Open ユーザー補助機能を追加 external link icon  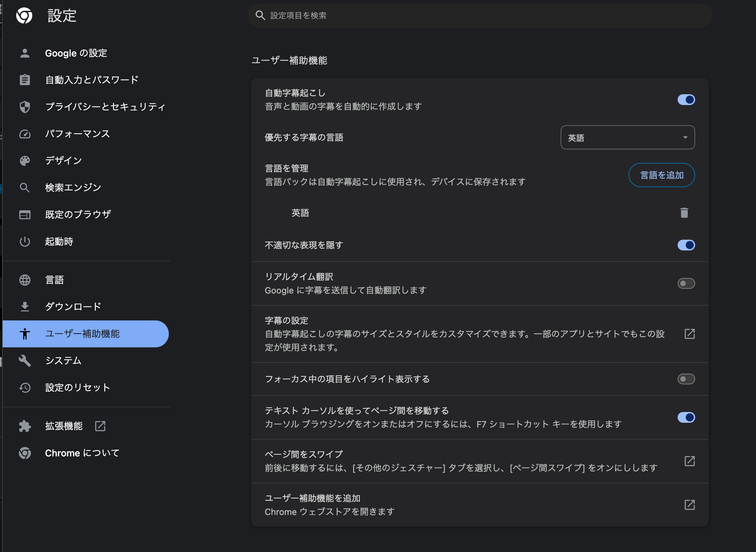pyautogui.click(x=689, y=505)
